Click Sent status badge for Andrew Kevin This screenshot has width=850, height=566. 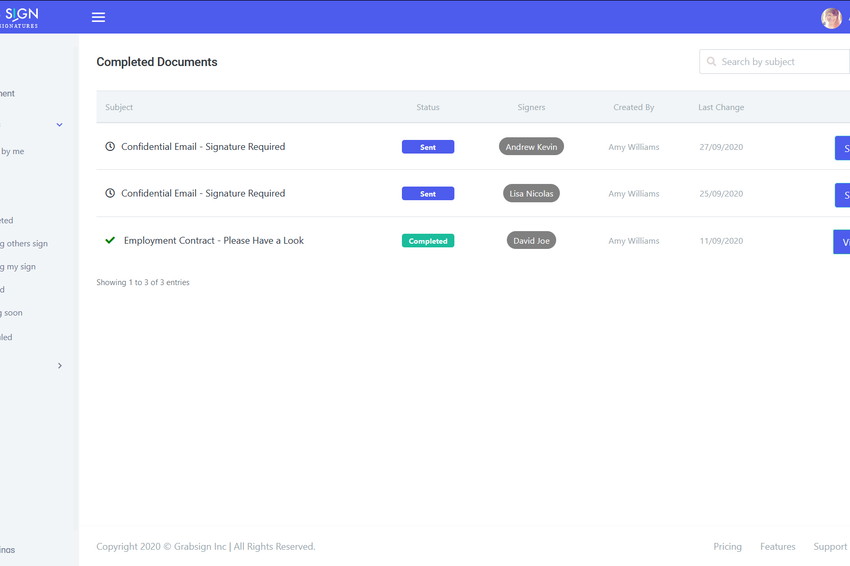(428, 147)
